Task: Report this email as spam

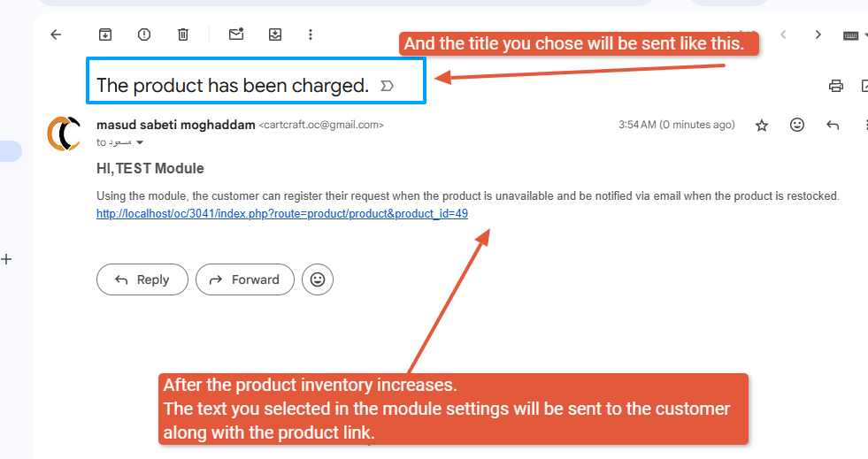Action: (144, 34)
